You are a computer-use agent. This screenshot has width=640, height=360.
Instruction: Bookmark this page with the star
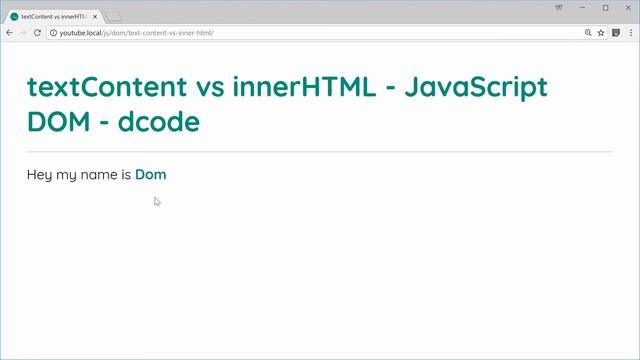(601, 33)
